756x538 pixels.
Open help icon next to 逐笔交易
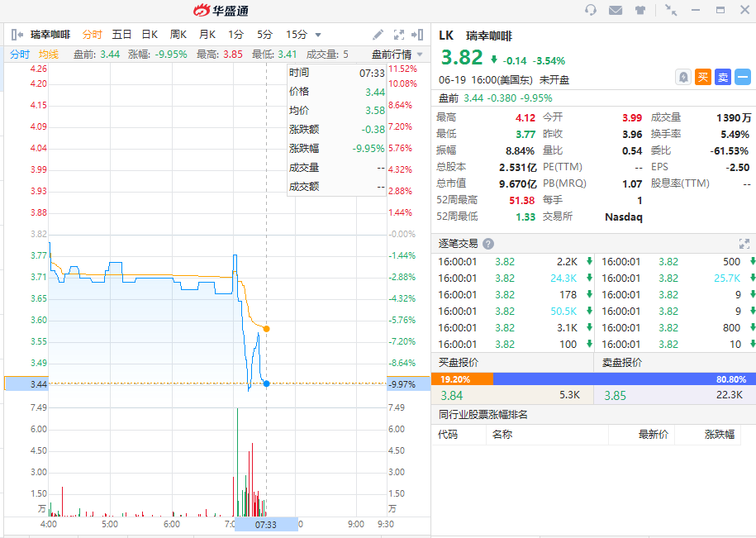pos(488,244)
